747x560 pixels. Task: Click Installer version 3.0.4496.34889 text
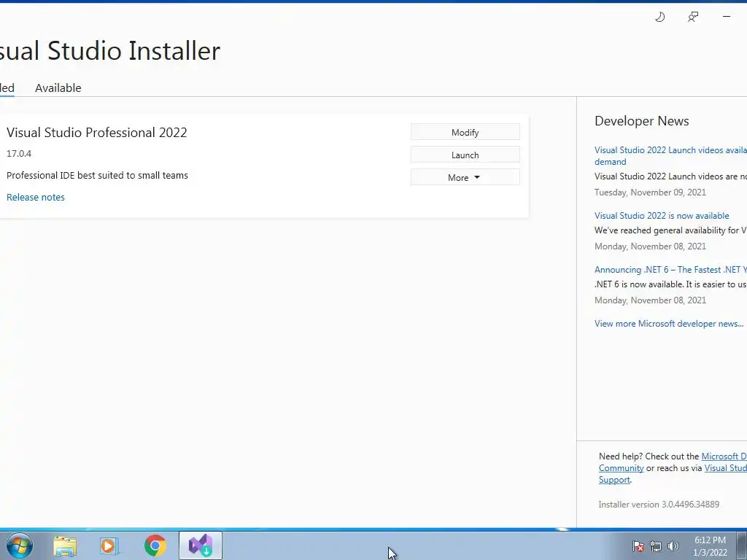(x=659, y=505)
